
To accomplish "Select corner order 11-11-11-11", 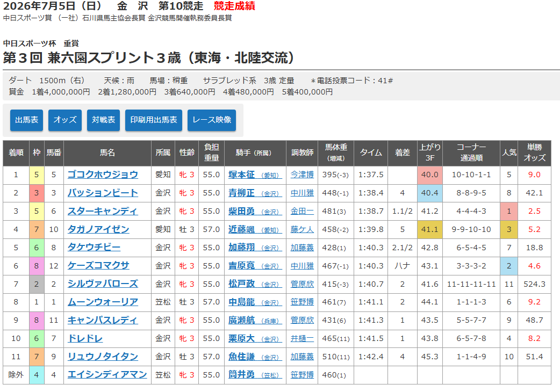I will coord(471,284).
